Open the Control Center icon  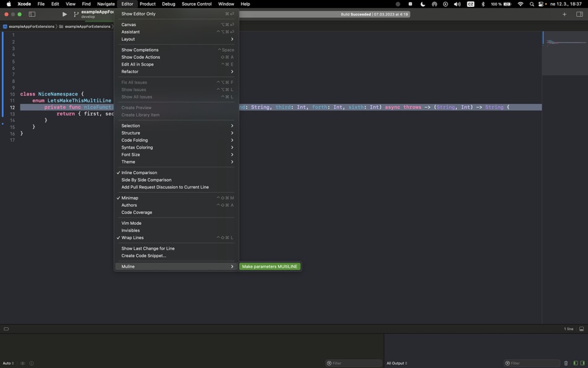(541, 4)
